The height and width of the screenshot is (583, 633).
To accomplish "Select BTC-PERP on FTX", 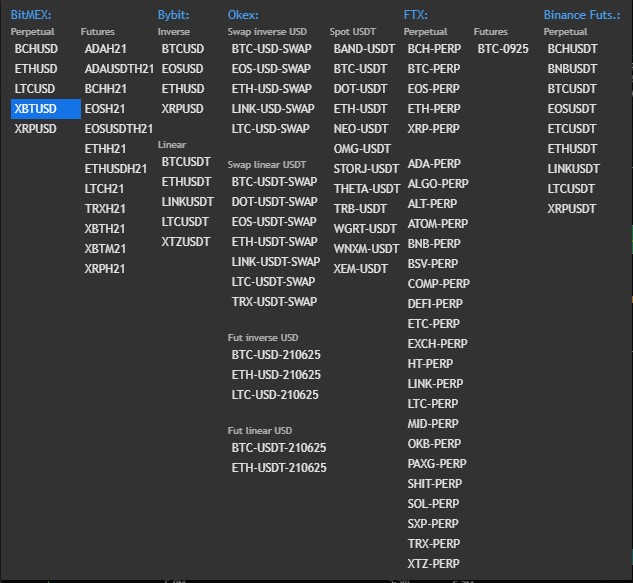I will (x=434, y=69).
